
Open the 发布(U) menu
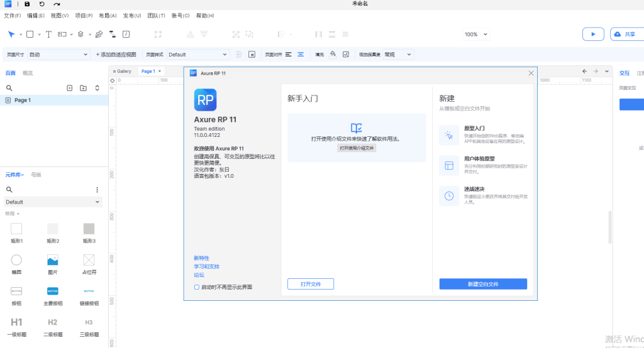[132, 16]
